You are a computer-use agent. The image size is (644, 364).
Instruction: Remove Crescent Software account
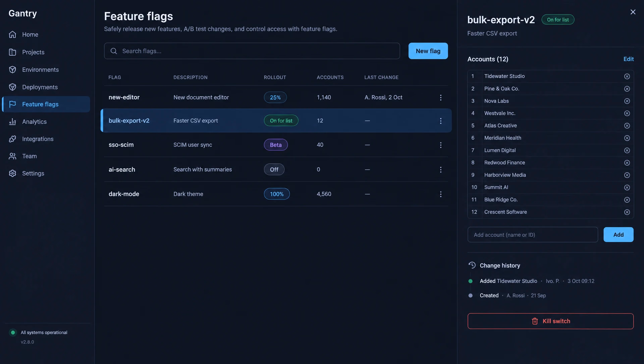coord(627,212)
